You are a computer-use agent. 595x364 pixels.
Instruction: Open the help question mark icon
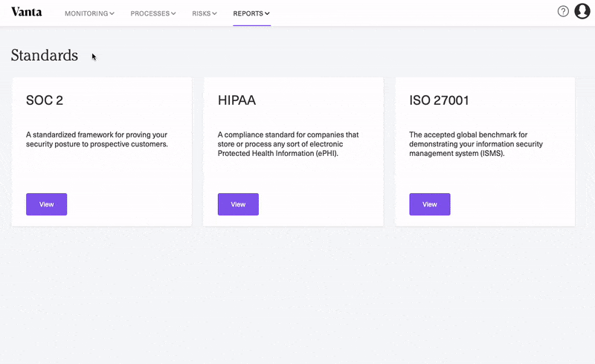(563, 12)
